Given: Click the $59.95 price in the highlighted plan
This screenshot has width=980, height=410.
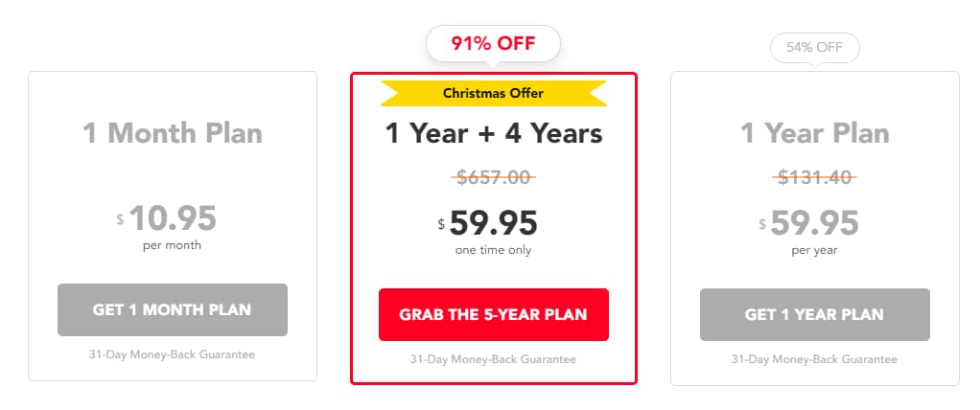Looking at the screenshot, I should tap(493, 223).
